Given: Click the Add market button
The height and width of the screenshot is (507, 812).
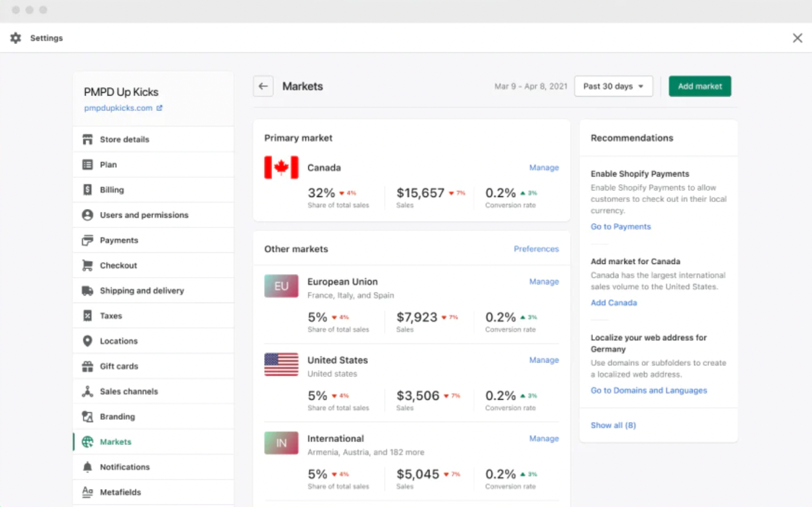Looking at the screenshot, I should 700,86.
